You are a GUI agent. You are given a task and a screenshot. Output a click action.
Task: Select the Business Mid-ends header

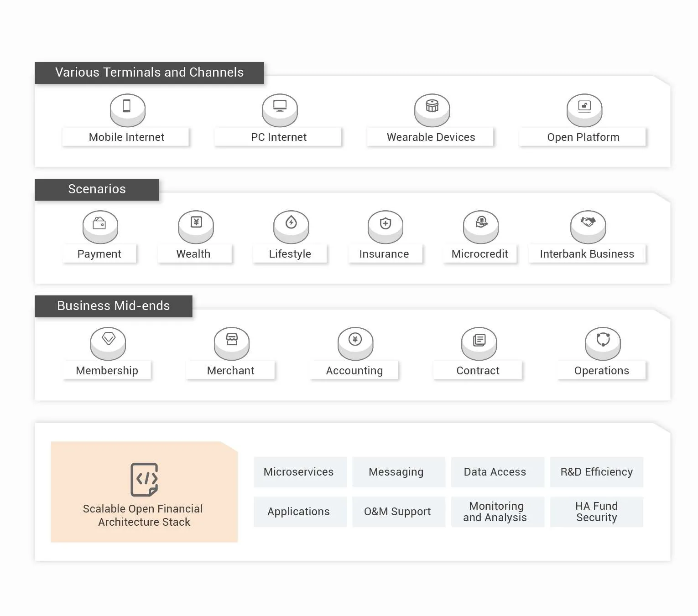113,306
